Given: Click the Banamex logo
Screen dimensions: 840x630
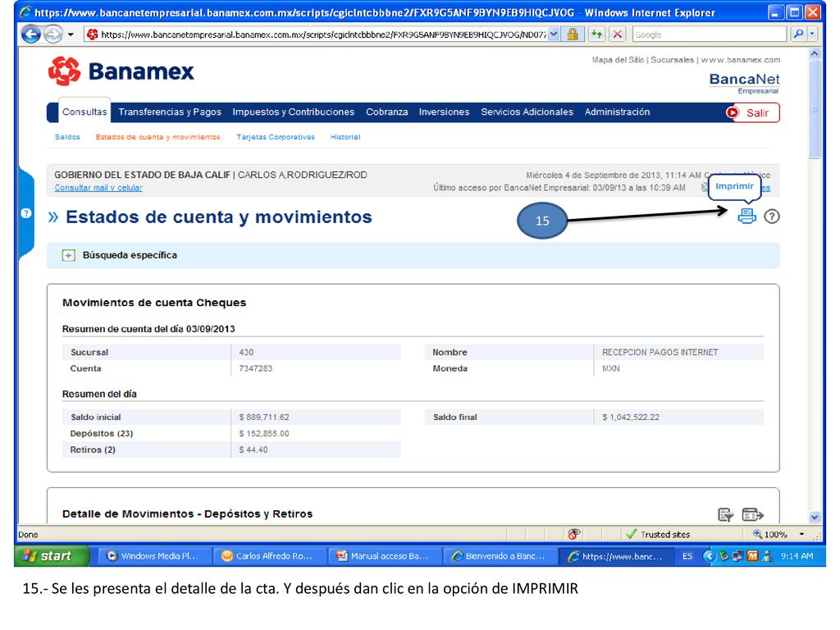Looking at the screenshot, I should [x=121, y=71].
